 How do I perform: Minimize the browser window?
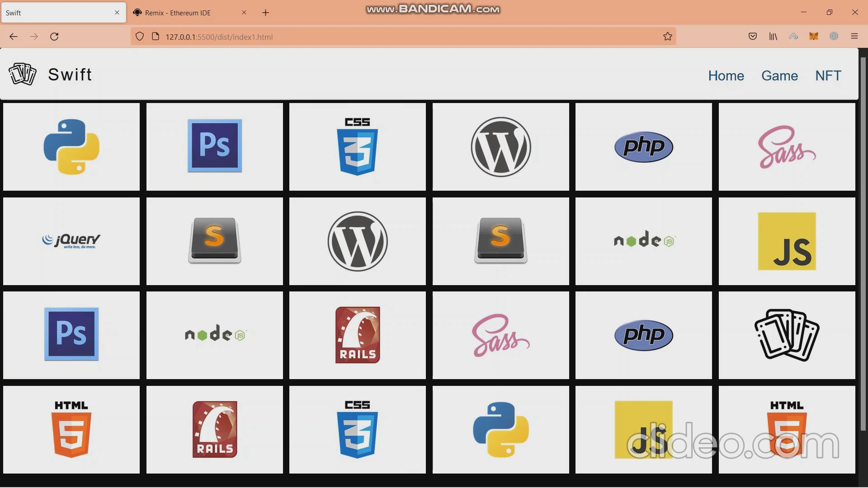tap(804, 12)
